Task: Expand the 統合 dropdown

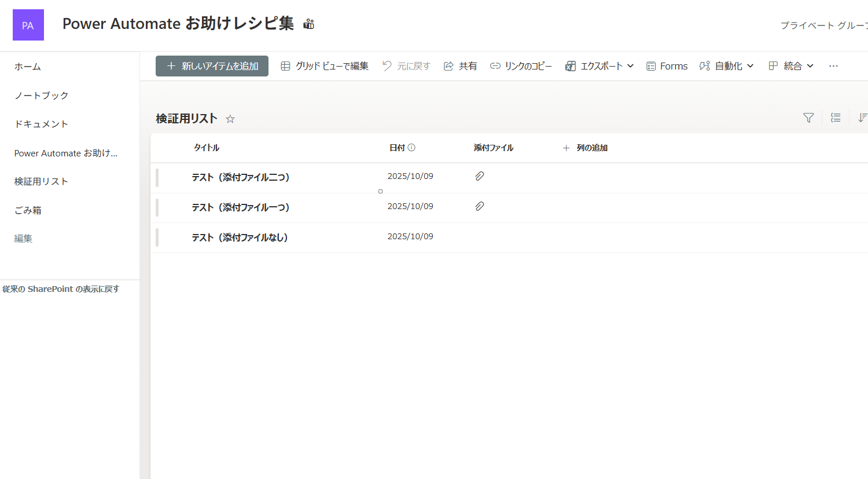Action: (x=790, y=65)
